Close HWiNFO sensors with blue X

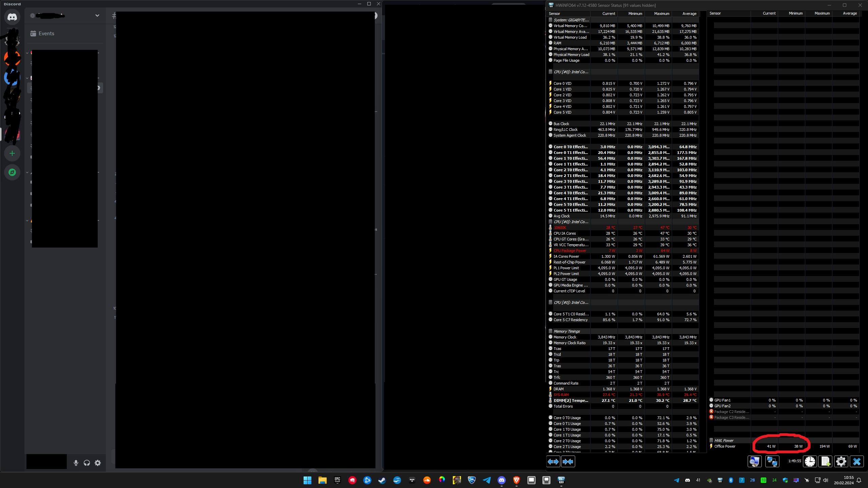click(x=857, y=461)
